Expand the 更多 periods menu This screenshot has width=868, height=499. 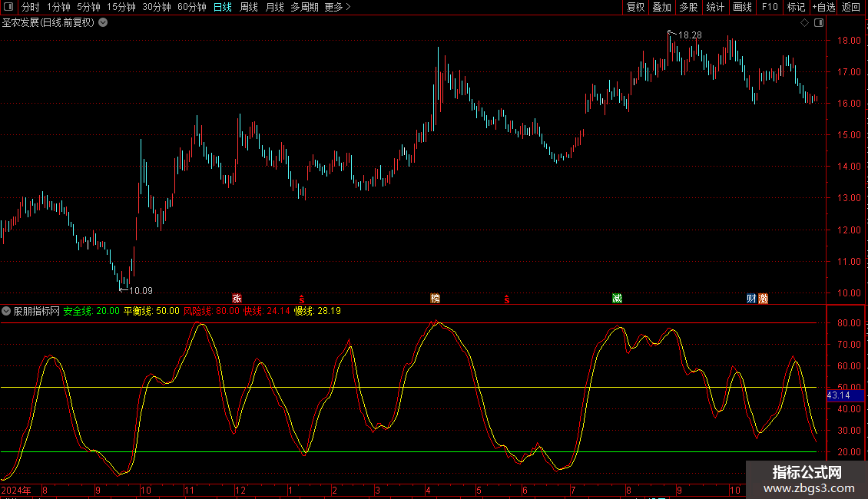click(337, 7)
